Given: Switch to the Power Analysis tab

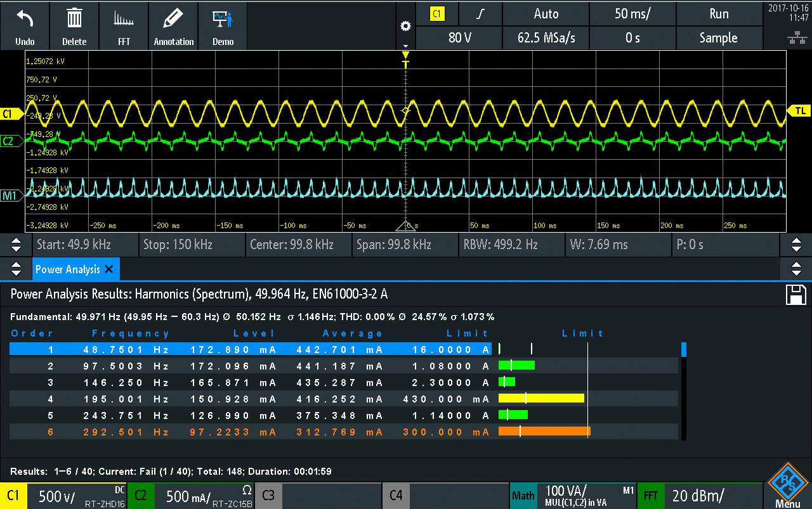Looking at the screenshot, I should (67, 269).
